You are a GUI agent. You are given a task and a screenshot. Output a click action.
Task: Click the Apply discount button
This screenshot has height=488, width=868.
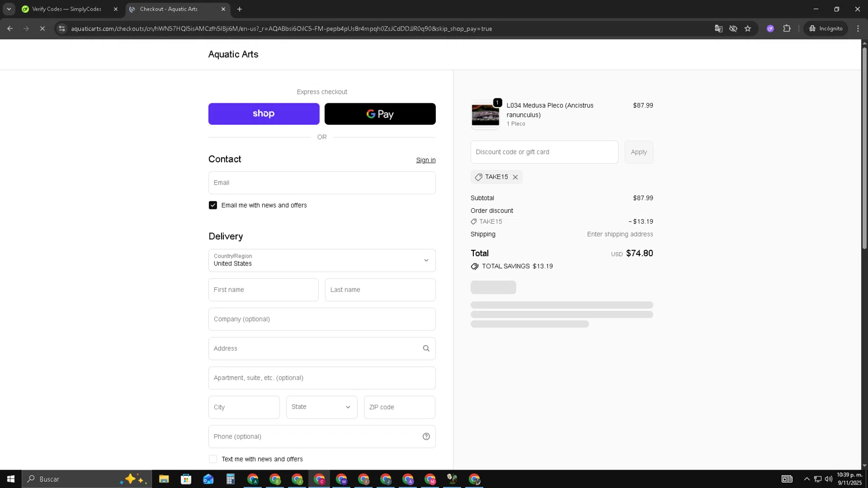[x=639, y=152]
